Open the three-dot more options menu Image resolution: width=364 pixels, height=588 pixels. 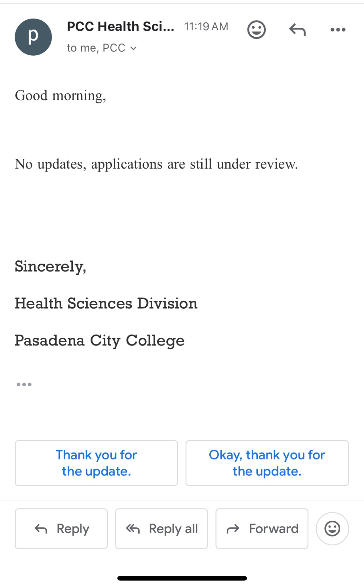point(338,29)
